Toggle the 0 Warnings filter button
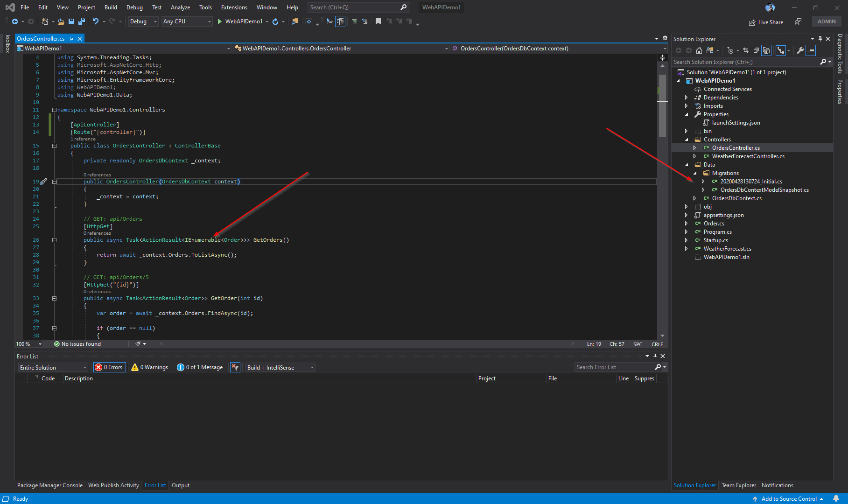Viewport: 848px width, 504px height. click(150, 367)
